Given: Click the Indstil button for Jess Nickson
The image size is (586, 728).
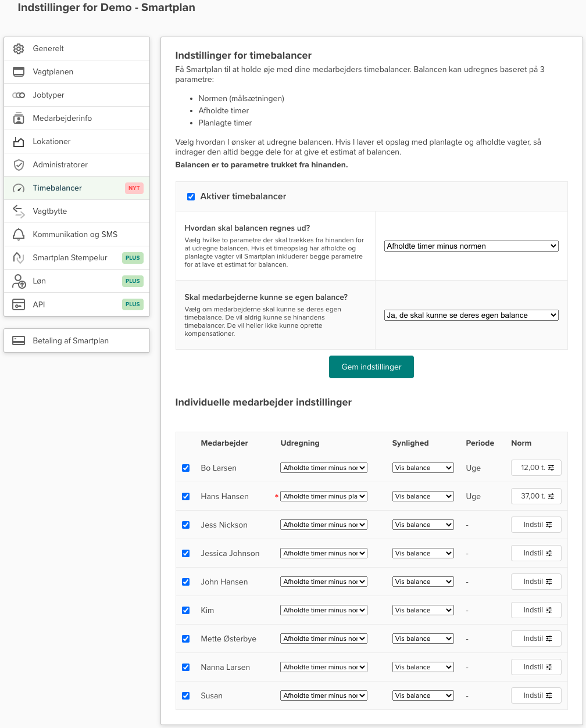Looking at the screenshot, I should click(x=535, y=525).
